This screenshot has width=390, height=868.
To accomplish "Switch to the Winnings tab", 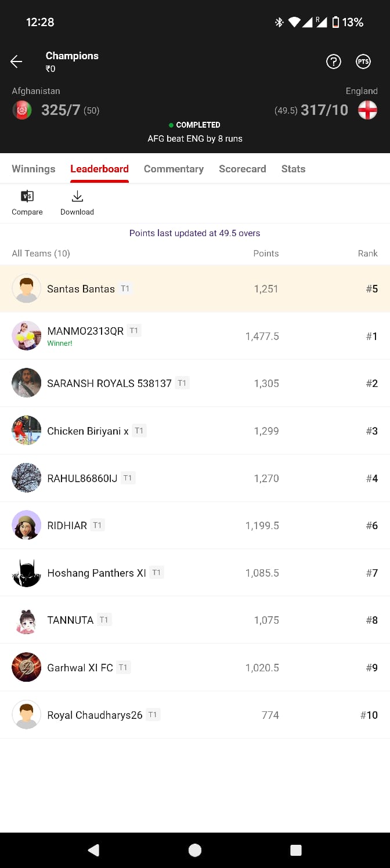I will click(x=34, y=169).
